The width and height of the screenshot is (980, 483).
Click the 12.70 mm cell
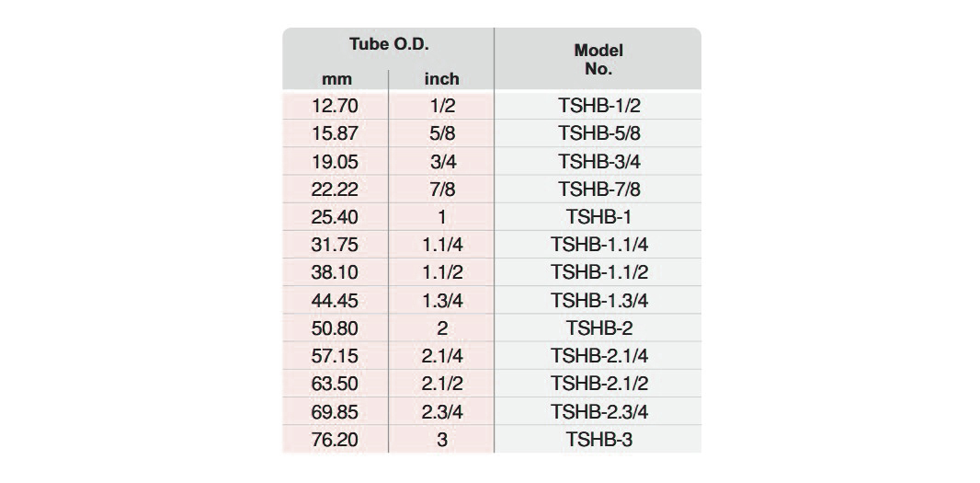click(336, 106)
